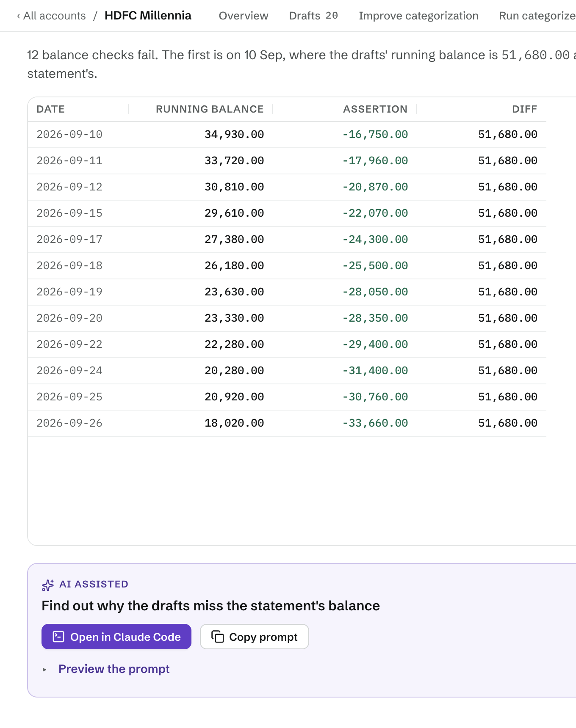The height and width of the screenshot is (728, 576).
Task: Click the back chevron before All accounts
Action: (x=18, y=16)
